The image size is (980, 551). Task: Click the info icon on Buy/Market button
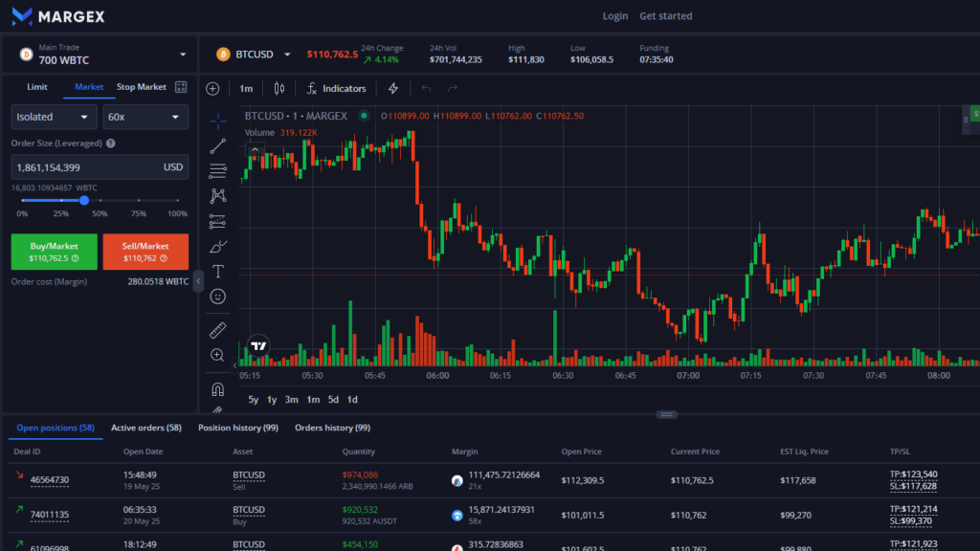(x=75, y=258)
